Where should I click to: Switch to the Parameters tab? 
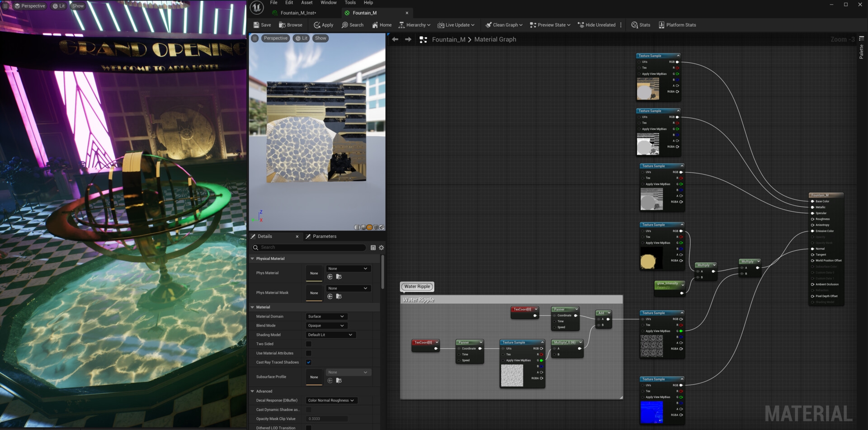pos(321,236)
